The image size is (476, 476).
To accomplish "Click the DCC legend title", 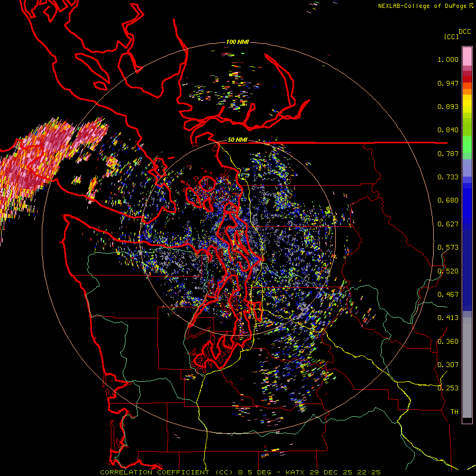I will coord(464,32).
